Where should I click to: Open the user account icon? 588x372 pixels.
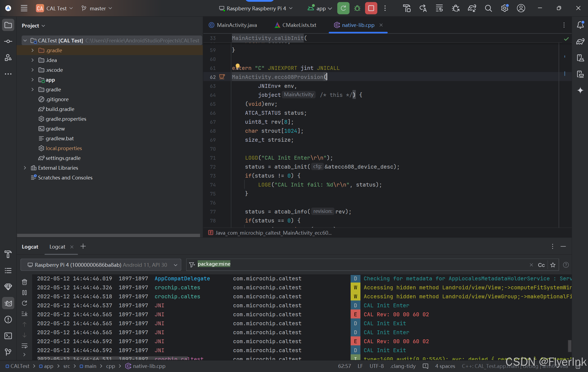521,8
